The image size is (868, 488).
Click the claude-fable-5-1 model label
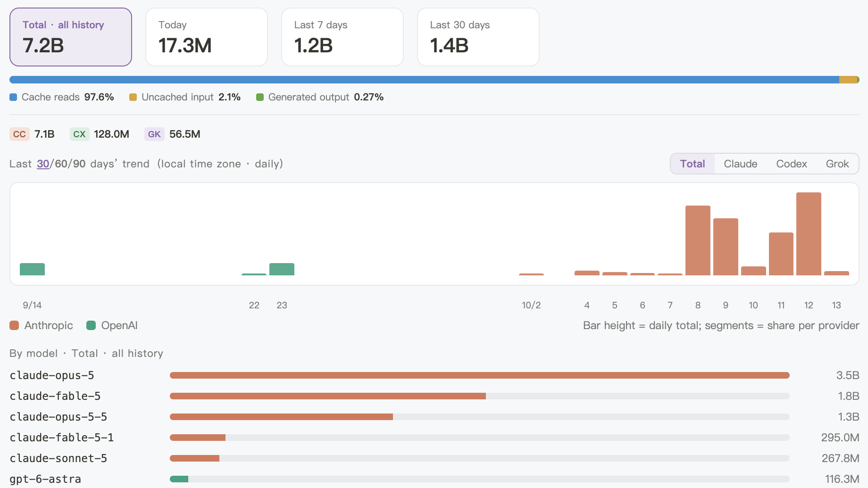coord(62,438)
